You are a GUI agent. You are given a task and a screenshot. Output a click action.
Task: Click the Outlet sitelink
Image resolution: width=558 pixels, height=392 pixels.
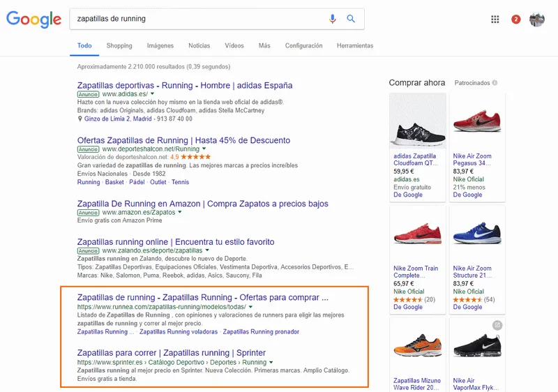coord(158,182)
